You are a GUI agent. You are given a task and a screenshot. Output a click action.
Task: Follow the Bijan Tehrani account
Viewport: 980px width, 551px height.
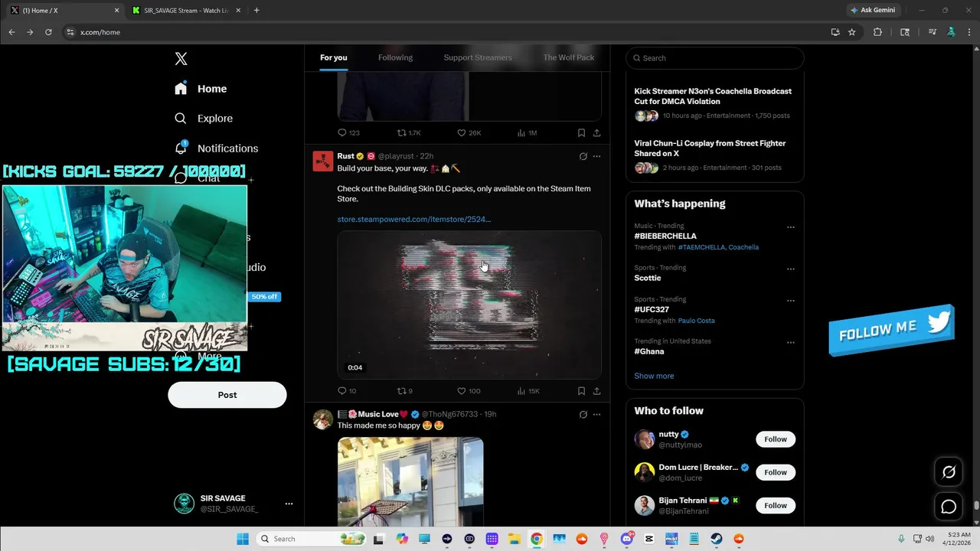[x=776, y=505]
